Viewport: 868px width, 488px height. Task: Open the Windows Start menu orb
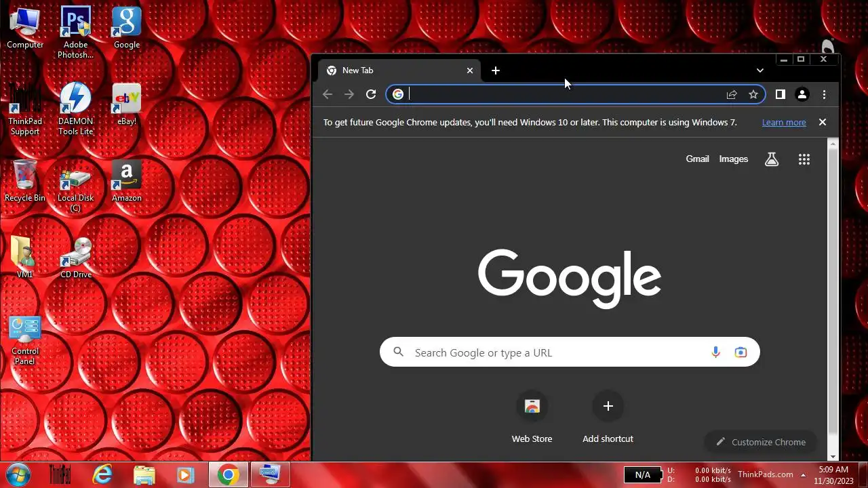[x=18, y=474]
